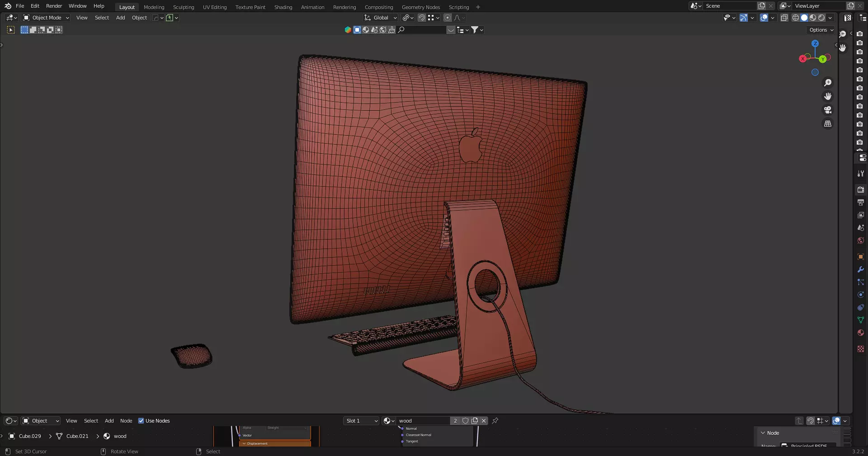Open the Object Mode dropdown
Image resolution: width=868 pixels, height=456 pixels.
pos(46,18)
